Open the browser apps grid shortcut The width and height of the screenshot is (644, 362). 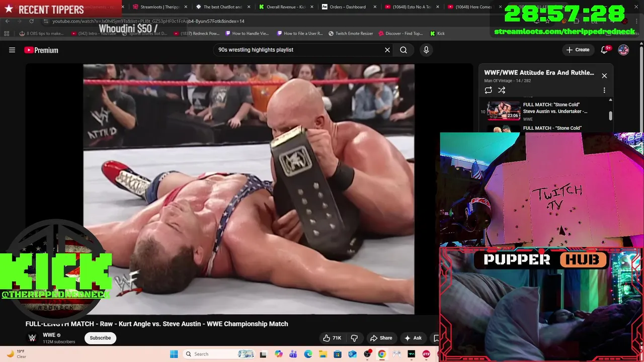[x=7, y=34]
